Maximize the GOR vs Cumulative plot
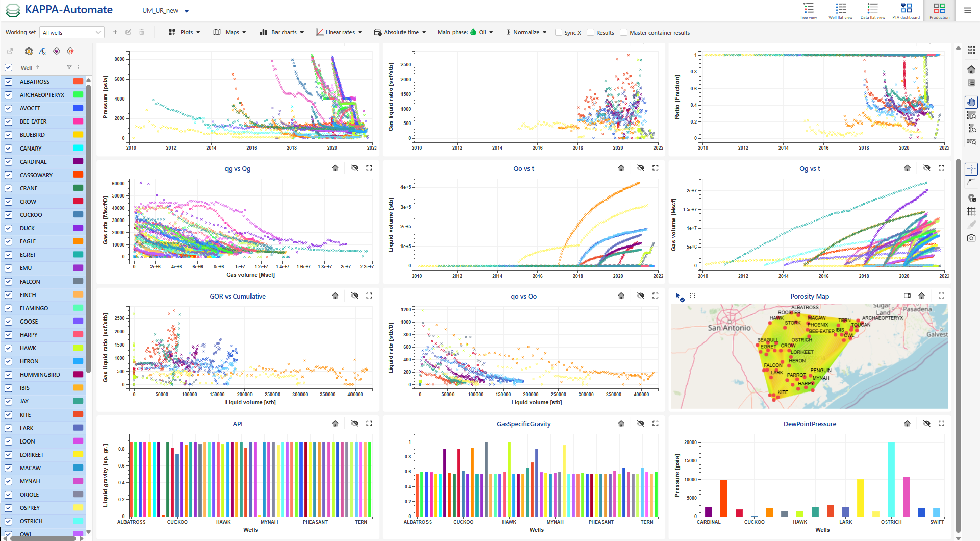This screenshot has height=541, width=980. point(369,295)
